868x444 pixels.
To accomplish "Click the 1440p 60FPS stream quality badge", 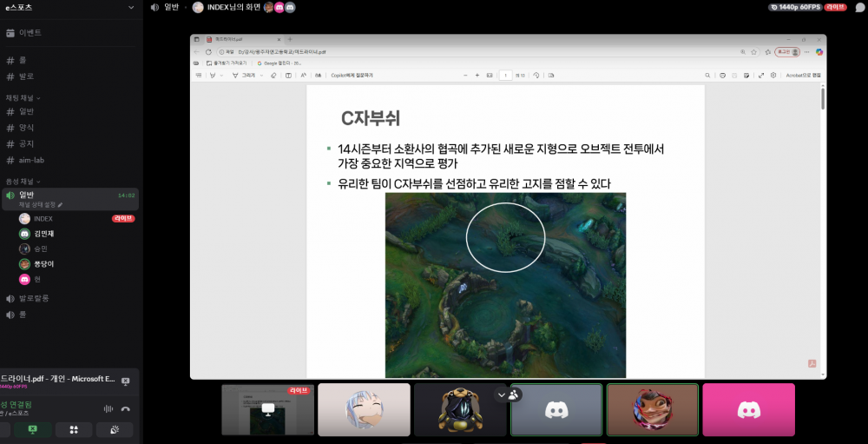I will point(795,7).
